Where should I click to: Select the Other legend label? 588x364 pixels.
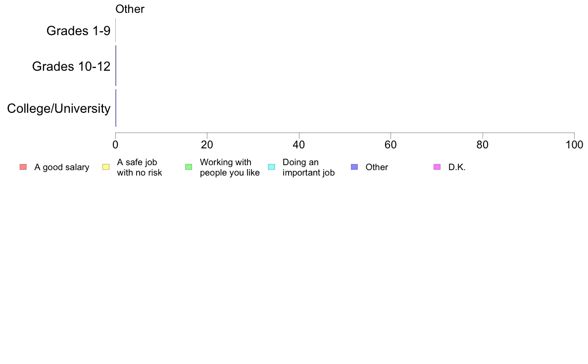coord(377,167)
